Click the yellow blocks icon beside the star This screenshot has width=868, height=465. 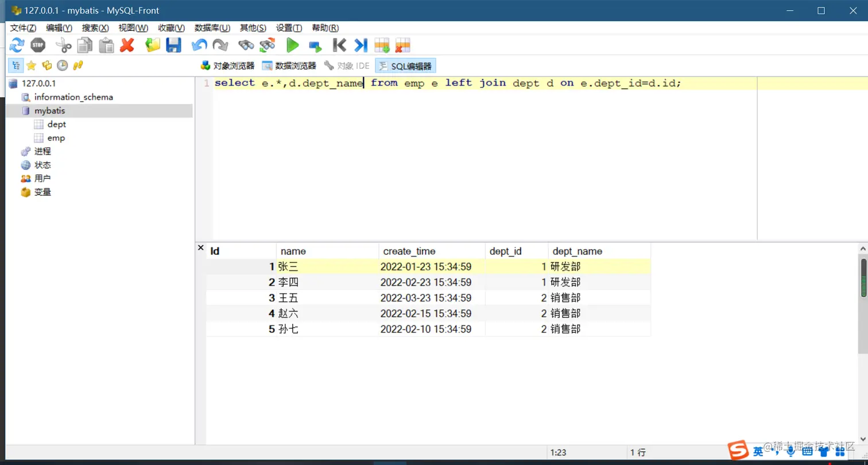47,65
